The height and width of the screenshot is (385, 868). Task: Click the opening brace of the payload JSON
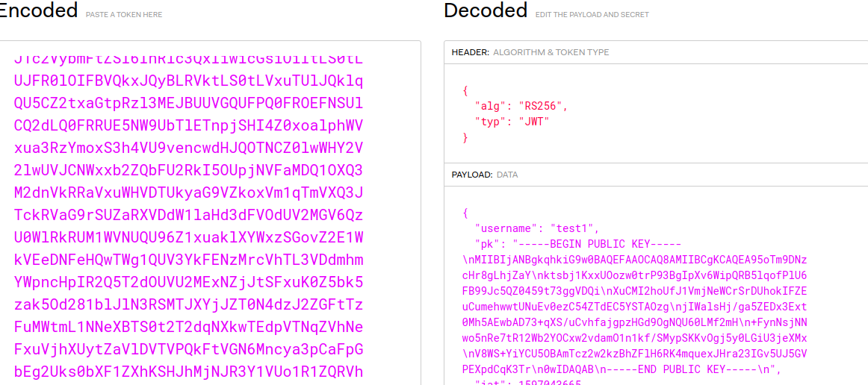(465, 213)
